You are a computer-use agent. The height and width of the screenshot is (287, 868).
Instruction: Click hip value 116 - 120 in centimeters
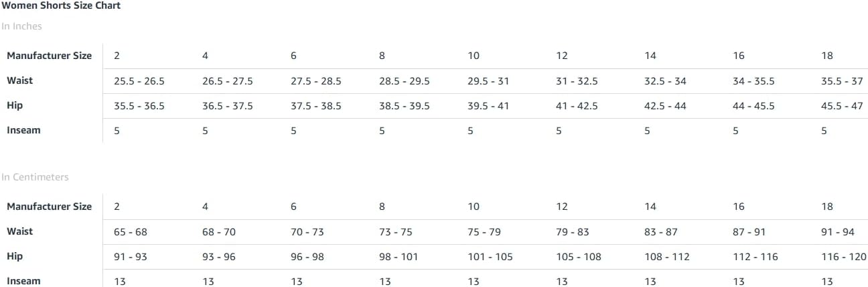pyautogui.click(x=844, y=257)
